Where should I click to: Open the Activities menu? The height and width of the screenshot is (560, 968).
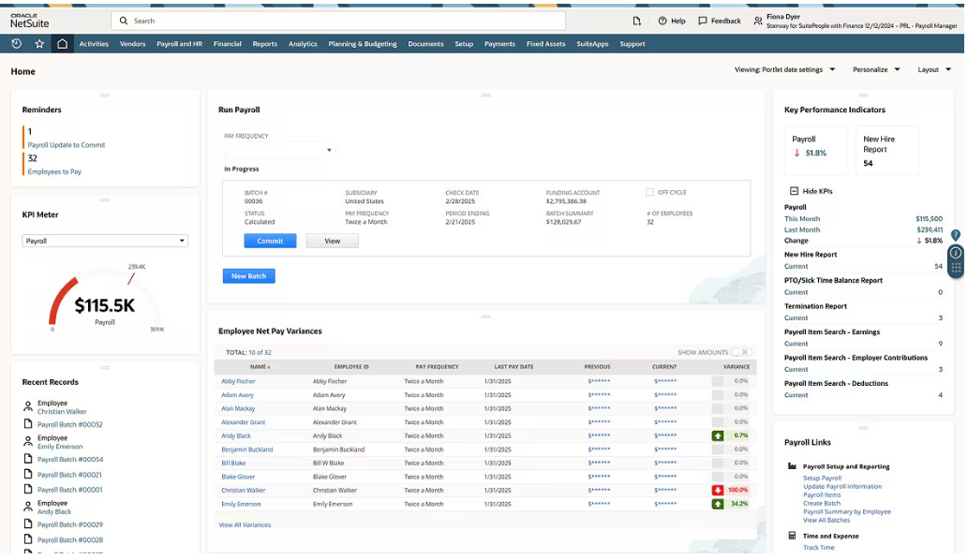[94, 44]
